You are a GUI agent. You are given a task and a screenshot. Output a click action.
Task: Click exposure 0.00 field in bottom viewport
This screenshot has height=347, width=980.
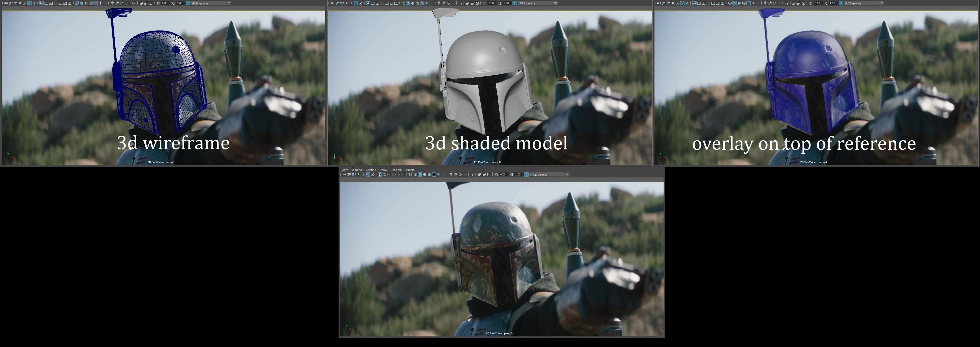click(504, 174)
